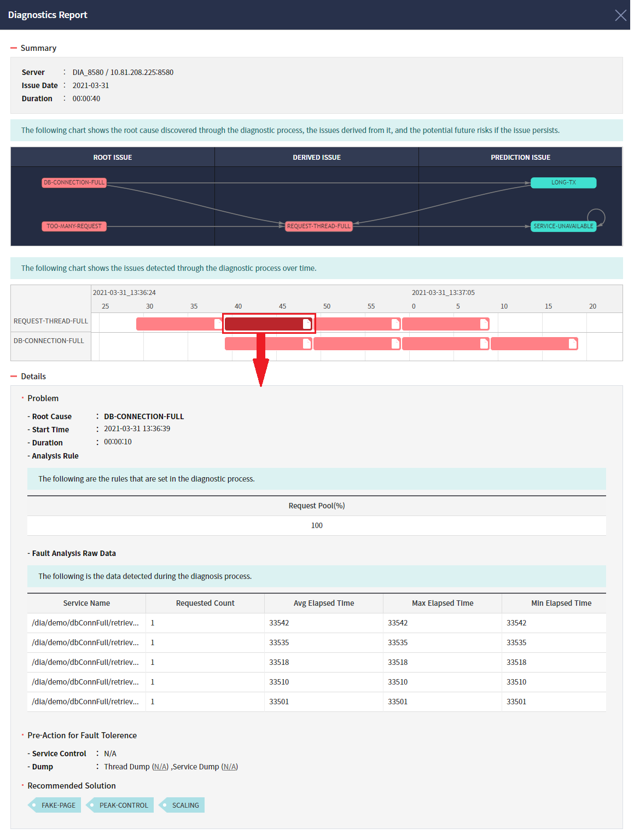Click the SERVICE-UNAVAILABLE prediction node
Image resolution: width=634 pixels, height=840 pixels.
pos(564,226)
